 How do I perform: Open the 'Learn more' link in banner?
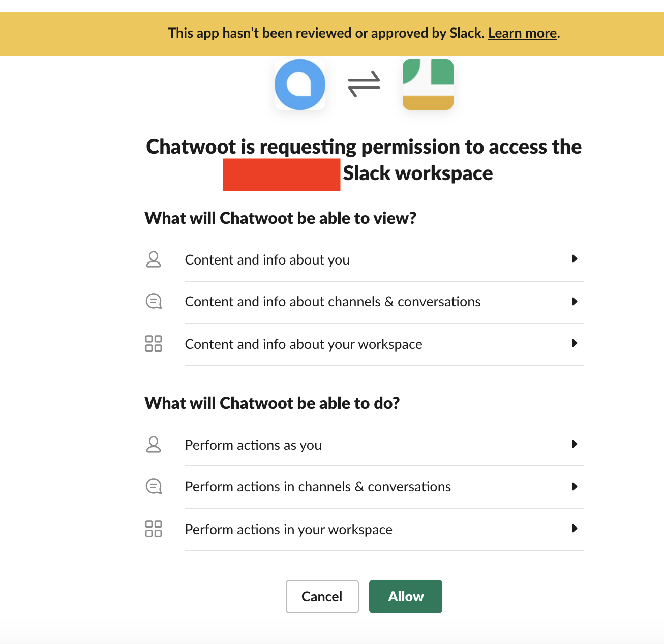523,33
